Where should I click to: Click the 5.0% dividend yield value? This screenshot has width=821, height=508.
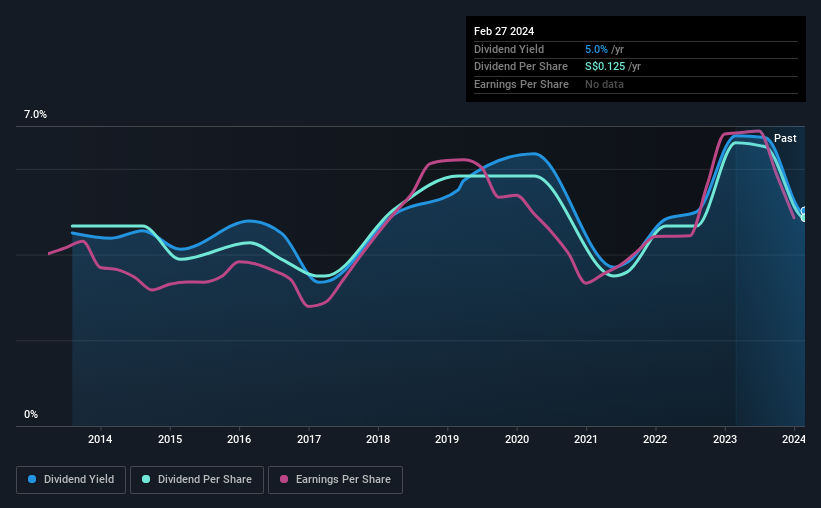tap(596, 49)
